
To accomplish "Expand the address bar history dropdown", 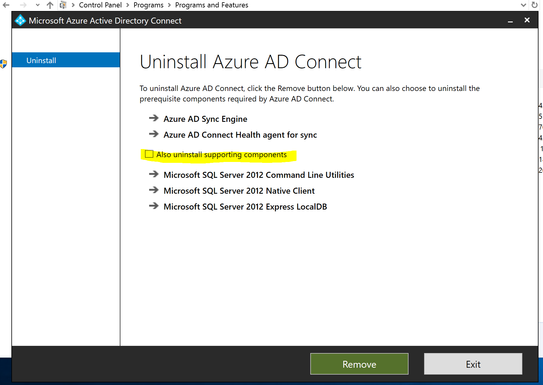I will 524,5.
